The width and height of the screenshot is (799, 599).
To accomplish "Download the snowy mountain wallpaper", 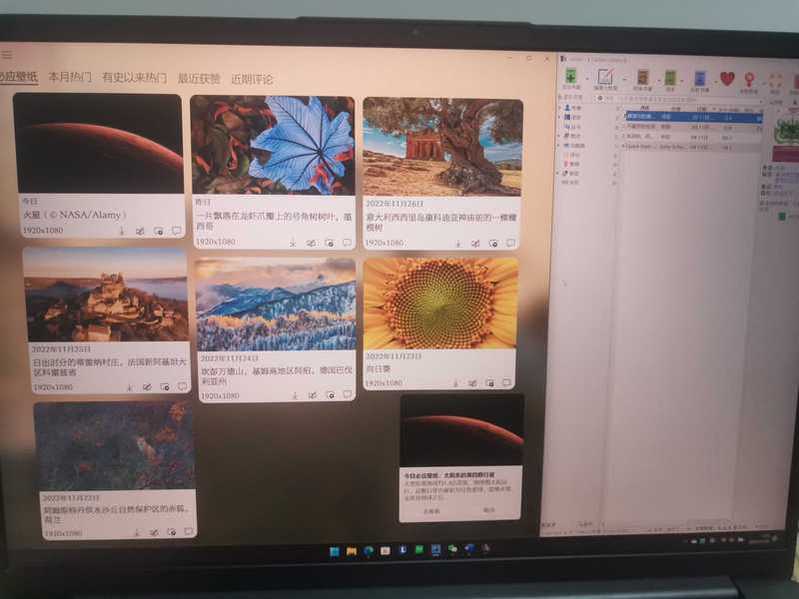I will (x=295, y=396).
